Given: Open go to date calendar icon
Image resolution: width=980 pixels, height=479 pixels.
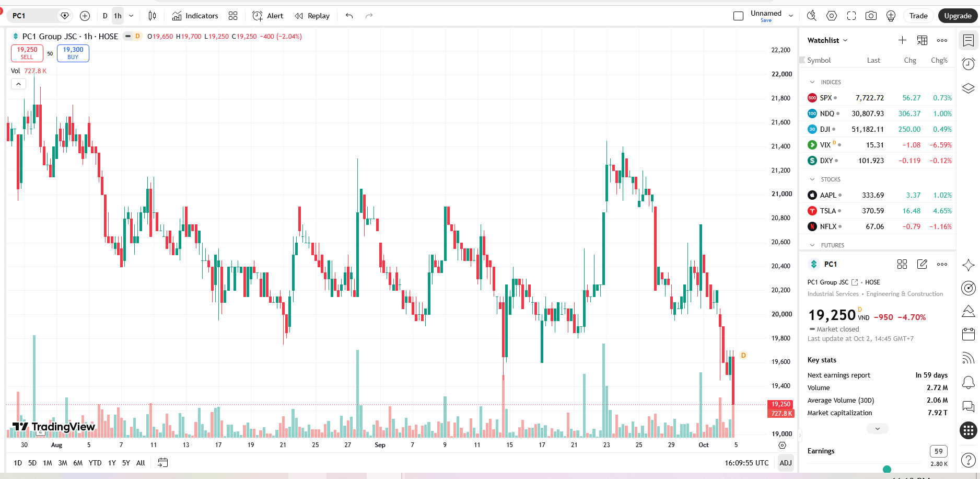Looking at the screenshot, I should pos(163,463).
